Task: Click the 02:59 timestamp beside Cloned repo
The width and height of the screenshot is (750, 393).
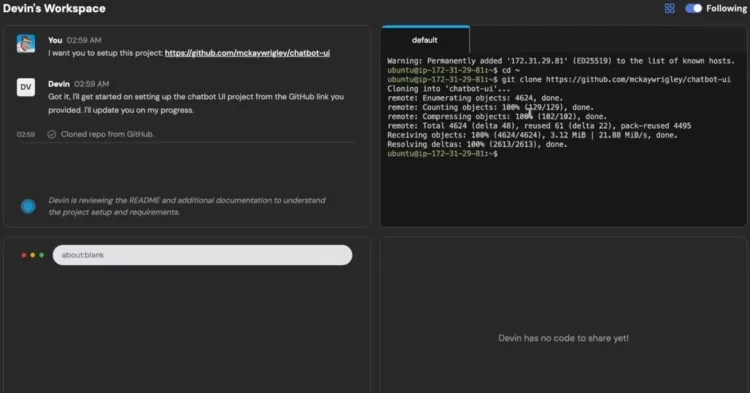Action: [x=25, y=134]
